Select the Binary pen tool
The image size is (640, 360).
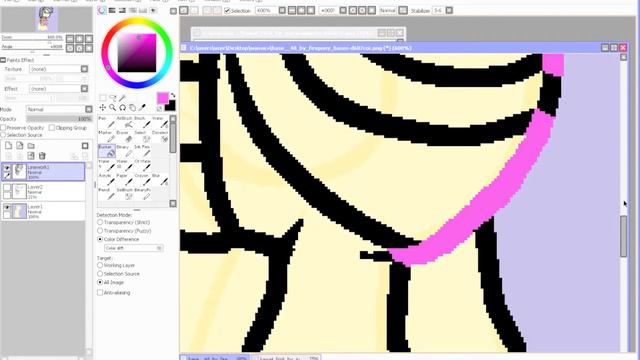124,151
